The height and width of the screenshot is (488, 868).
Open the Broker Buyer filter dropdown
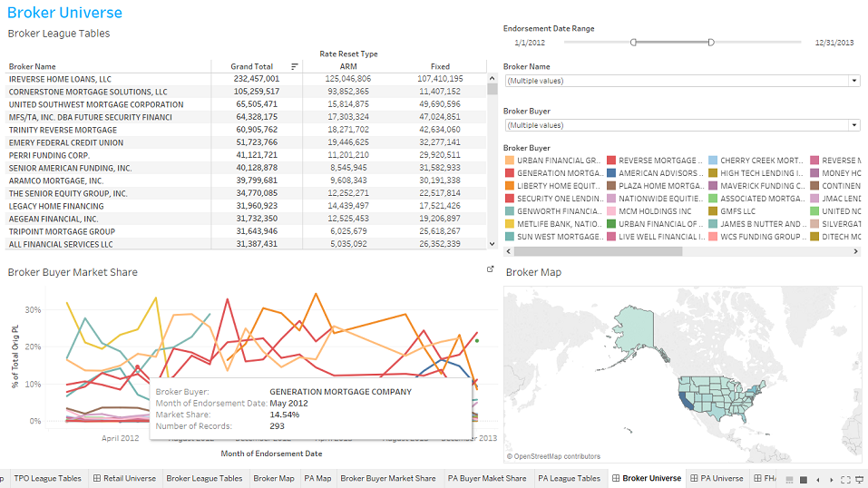(854, 125)
